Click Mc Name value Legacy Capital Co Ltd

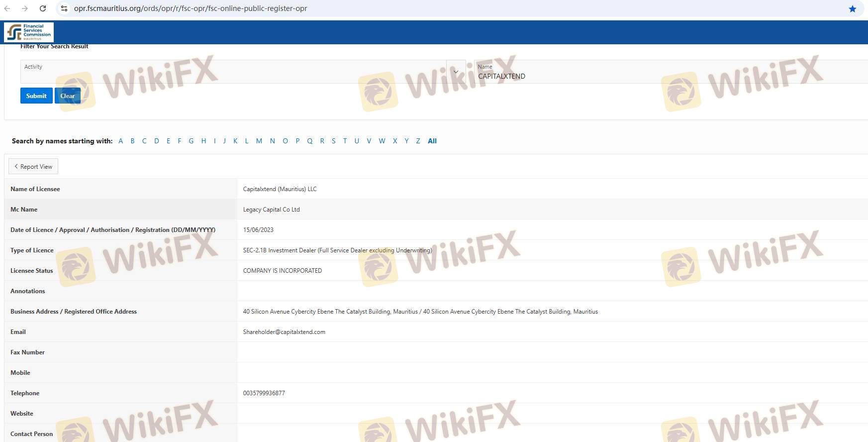click(271, 210)
